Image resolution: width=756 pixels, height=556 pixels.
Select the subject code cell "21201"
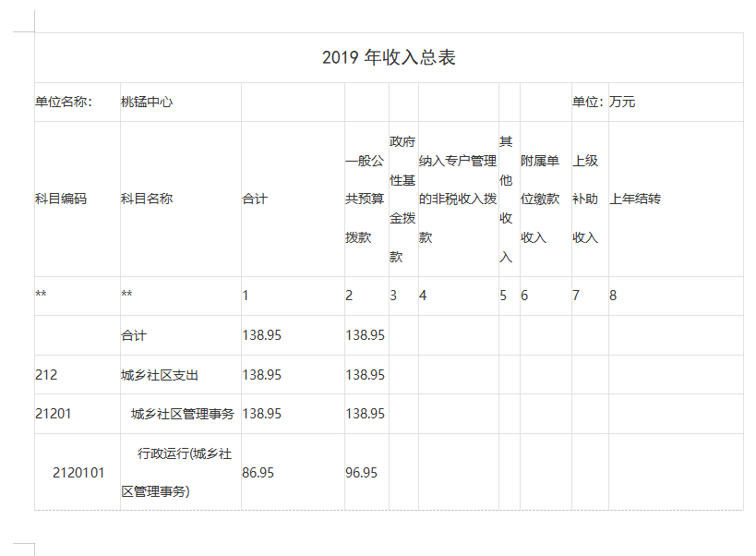pos(54,414)
